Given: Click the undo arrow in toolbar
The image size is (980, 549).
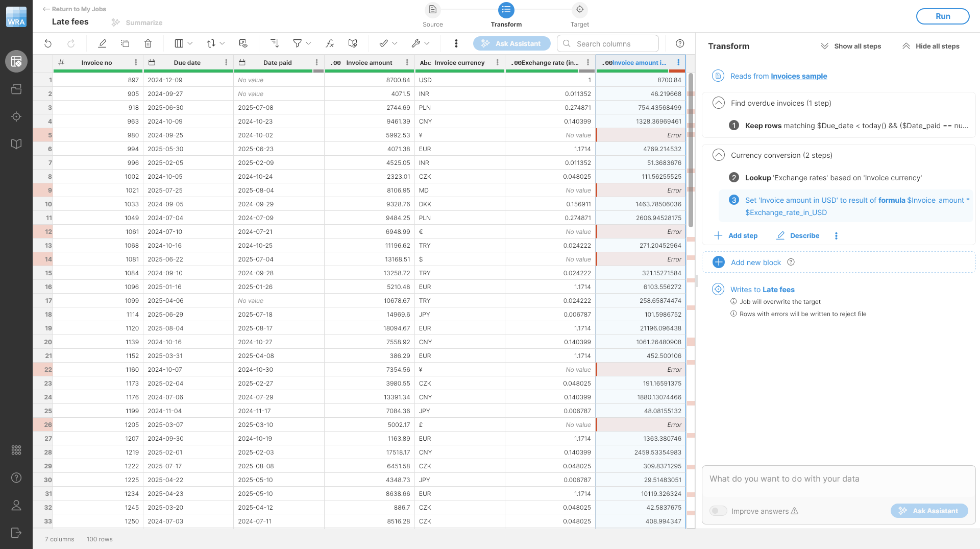Looking at the screenshot, I should [48, 44].
